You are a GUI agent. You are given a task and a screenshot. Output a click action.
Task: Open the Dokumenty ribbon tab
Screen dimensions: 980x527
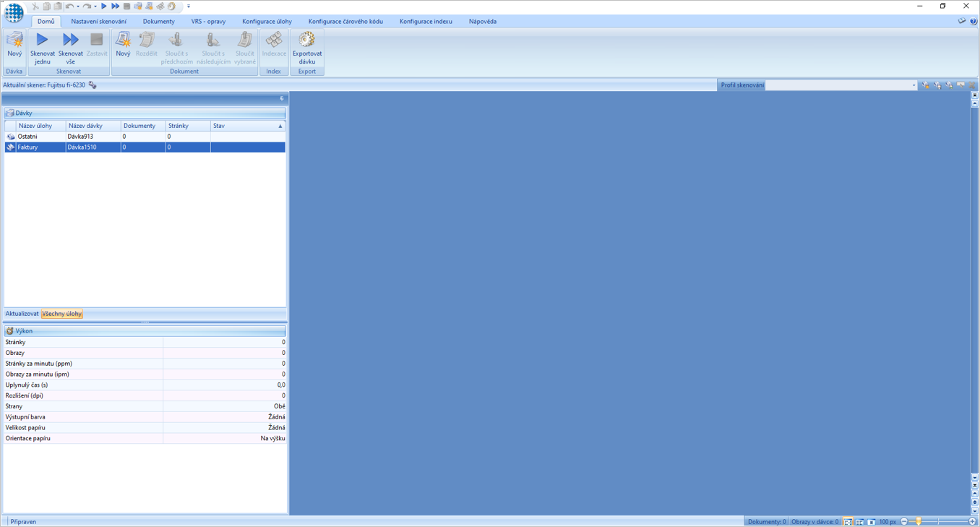(x=159, y=22)
